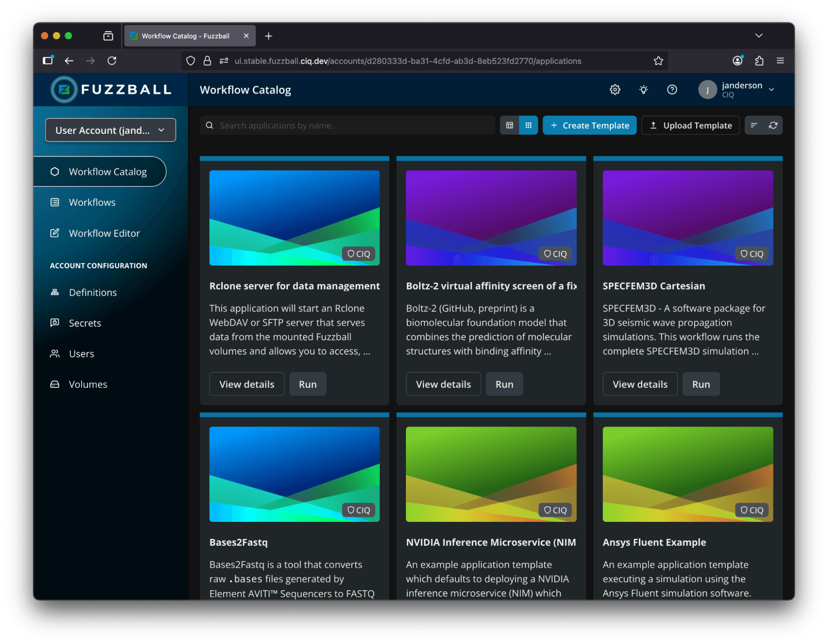
Task: Go to Definitions in account configuration
Action: coord(93,292)
